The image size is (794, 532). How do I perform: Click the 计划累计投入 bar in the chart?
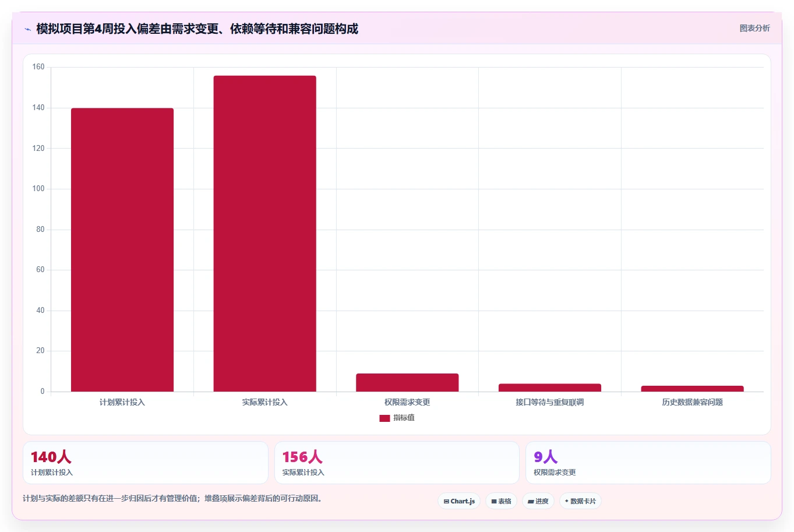[x=122, y=250]
